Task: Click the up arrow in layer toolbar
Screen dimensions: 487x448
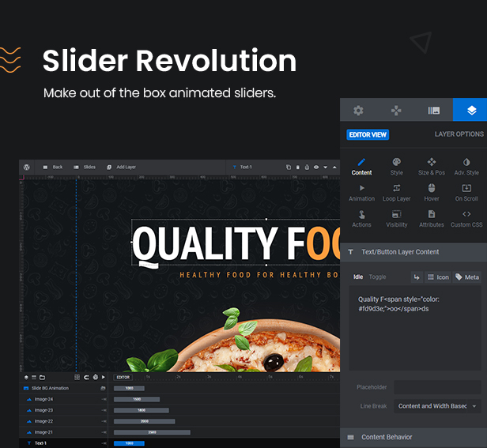Action: pos(334,168)
